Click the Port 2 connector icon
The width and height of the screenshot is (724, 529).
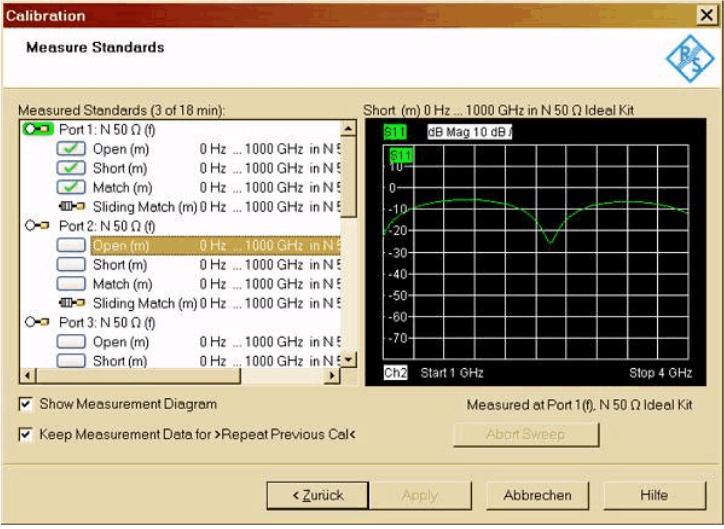(x=38, y=226)
